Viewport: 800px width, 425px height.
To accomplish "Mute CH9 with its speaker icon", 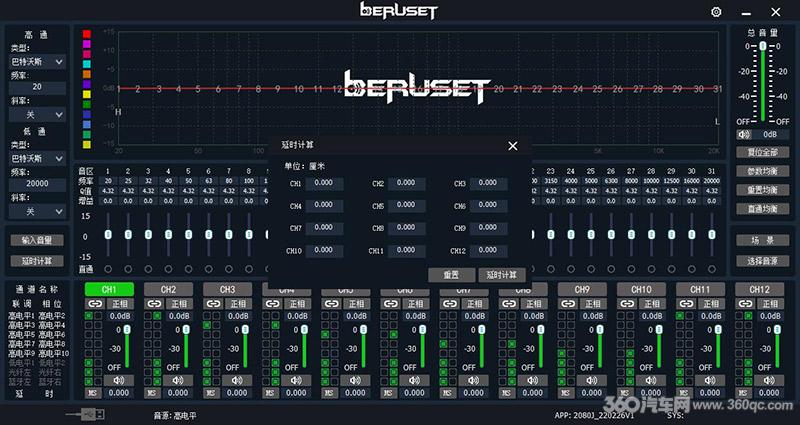I will coord(592,380).
